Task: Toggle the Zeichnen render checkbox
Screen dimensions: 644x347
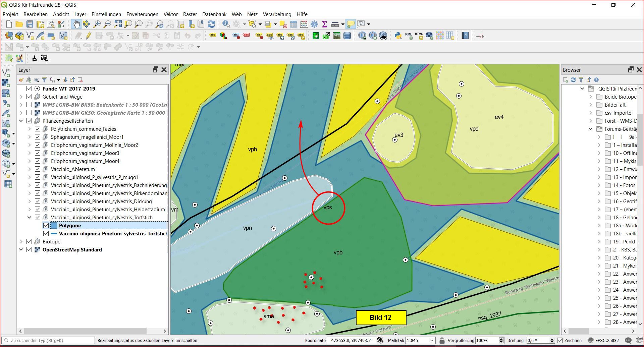Action: pyautogui.click(x=560, y=340)
